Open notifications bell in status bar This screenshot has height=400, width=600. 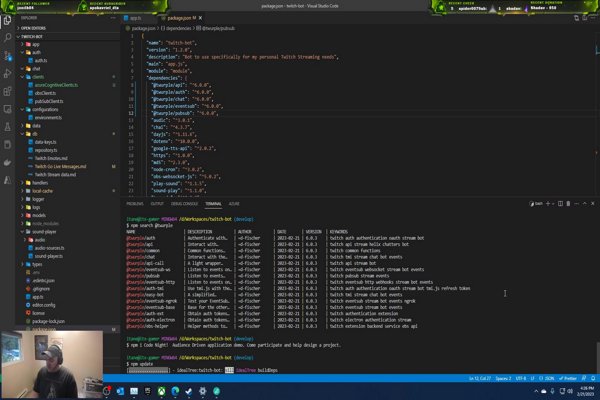pyautogui.click(x=593, y=378)
